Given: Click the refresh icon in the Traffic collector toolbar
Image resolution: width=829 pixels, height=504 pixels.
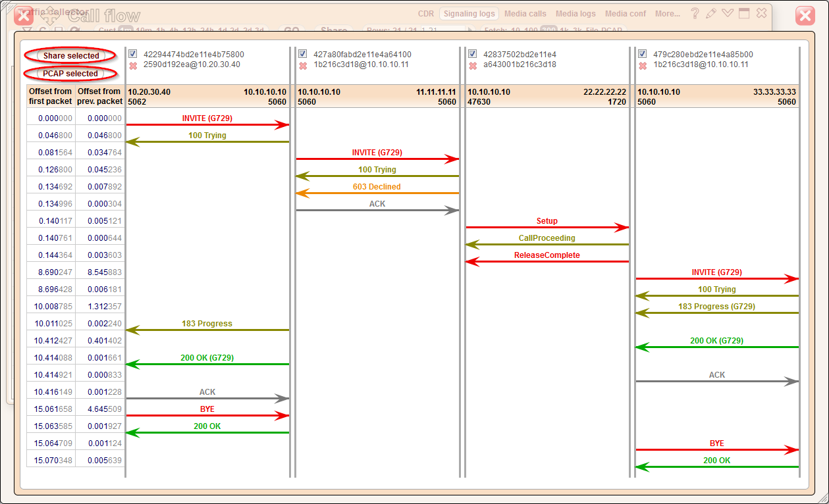Looking at the screenshot, I should [43, 29].
